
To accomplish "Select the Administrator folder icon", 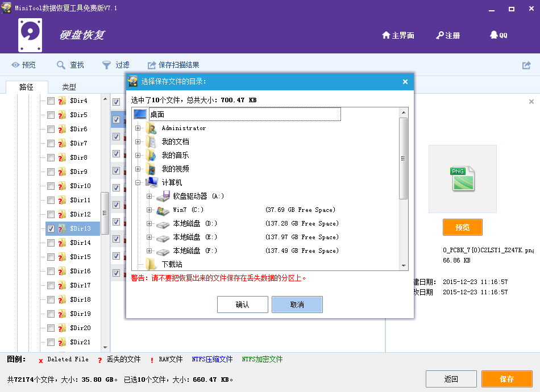I will (x=151, y=128).
